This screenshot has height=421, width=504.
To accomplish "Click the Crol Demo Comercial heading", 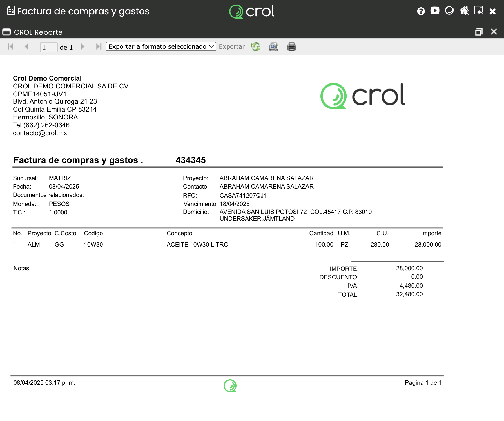I will coord(47,78).
